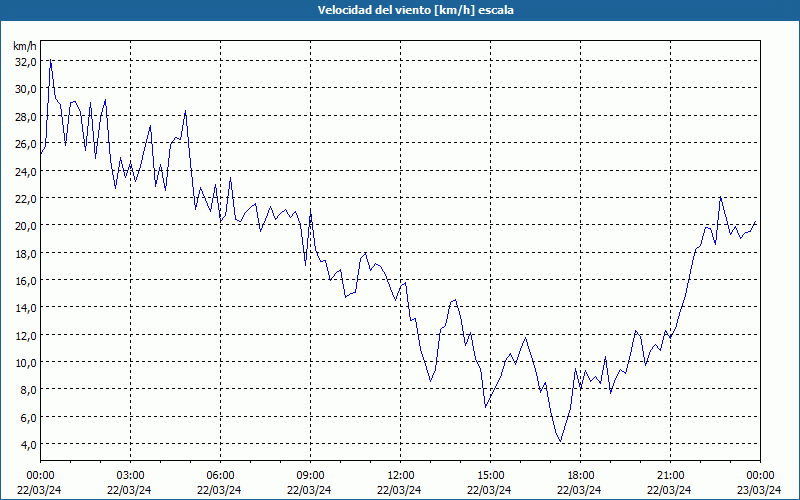Choose the "10,0" y-axis value
Viewport: 800px width, 500px height.
26,362
